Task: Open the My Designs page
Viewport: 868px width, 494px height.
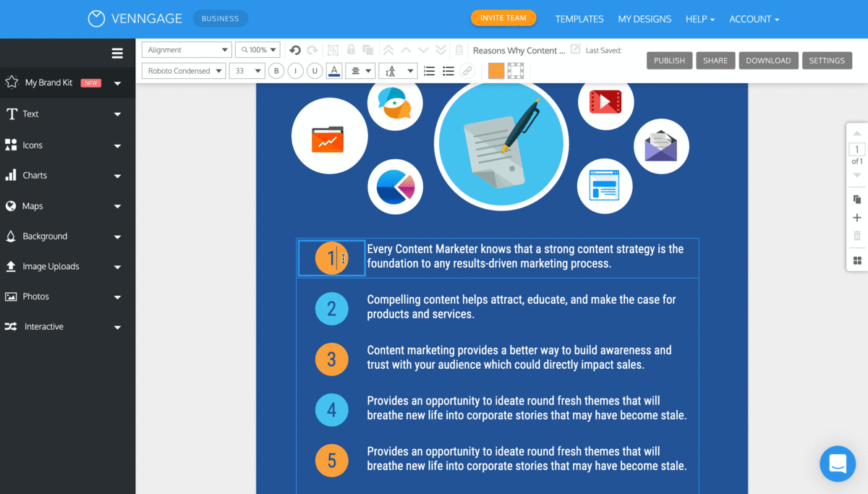Action: (x=644, y=19)
